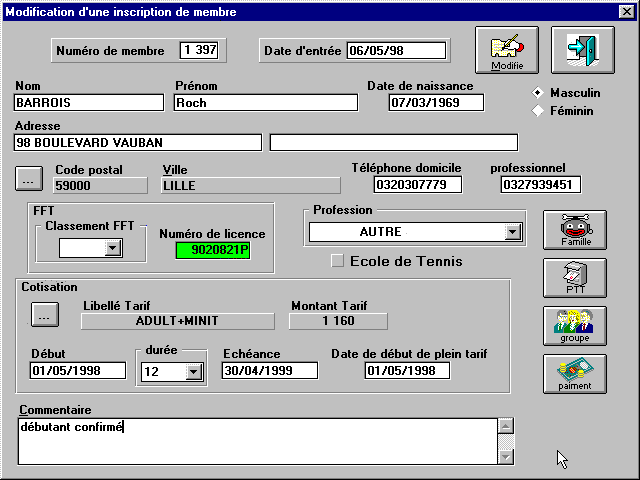Click the Modifie button icon

click(507, 50)
